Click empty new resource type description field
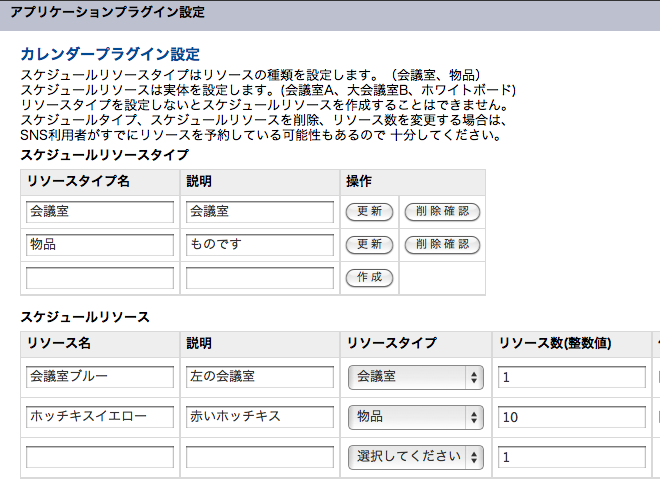The width and height of the screenshot is (660, 488). 260,278
